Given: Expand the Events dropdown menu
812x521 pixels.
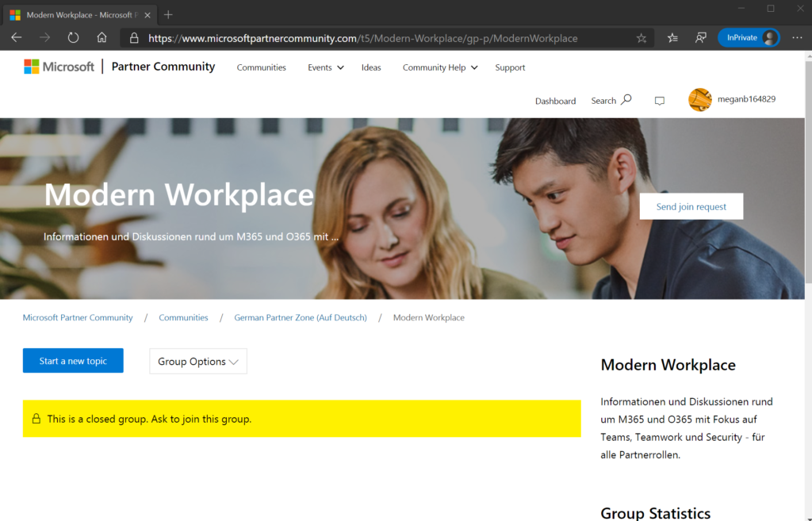Looking at the screenshot, I should click(326, 68).
